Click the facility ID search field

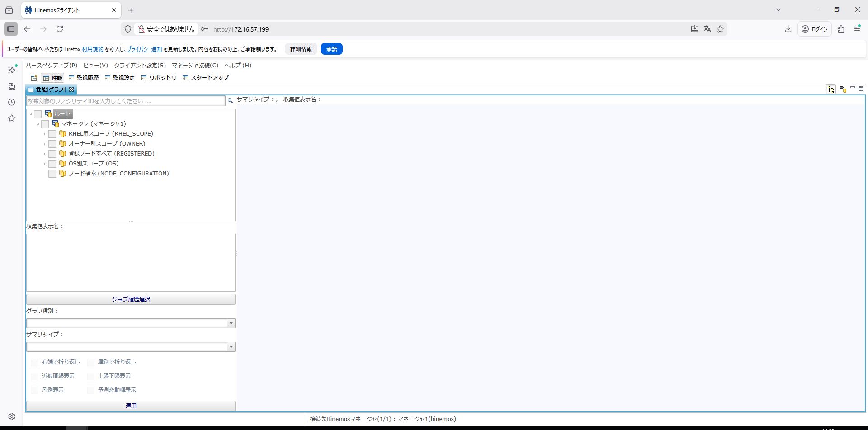126,101
